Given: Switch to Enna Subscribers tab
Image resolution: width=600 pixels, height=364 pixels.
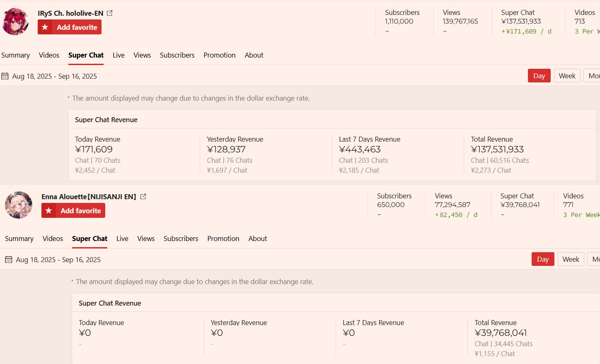Looking at the screenshot, I should pos(181,239).
